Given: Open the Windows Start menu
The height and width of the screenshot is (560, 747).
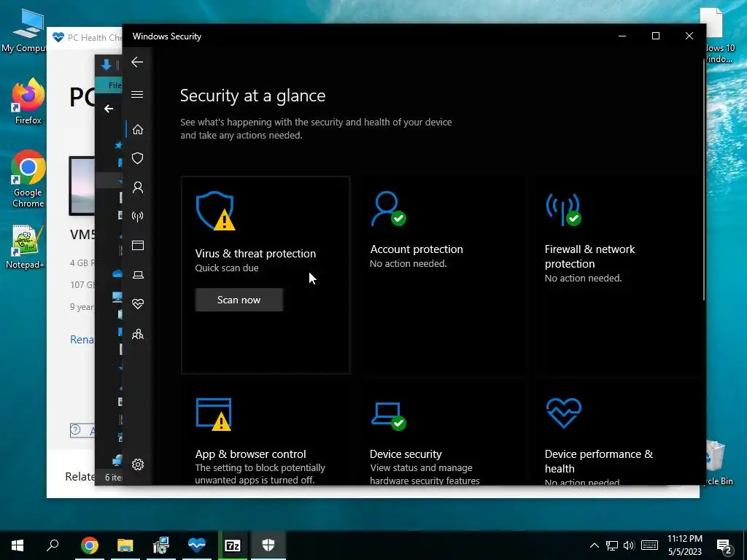Looking at the screenshot, I should pos(18,545).
